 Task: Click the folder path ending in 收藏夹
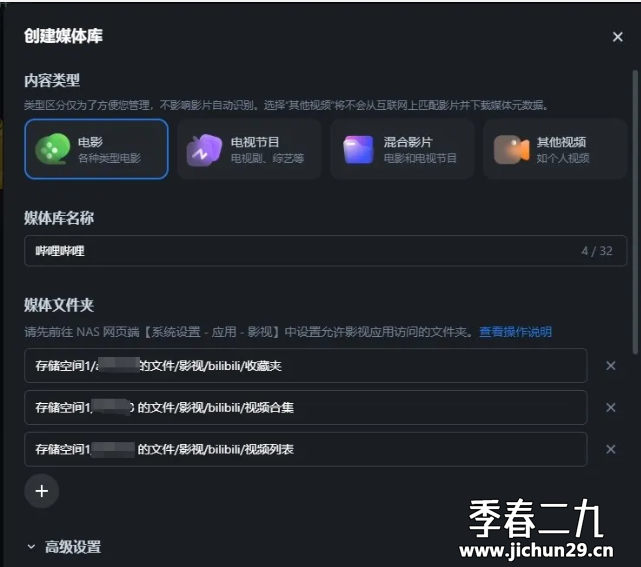pyautogui.click(x=306, y=365)
